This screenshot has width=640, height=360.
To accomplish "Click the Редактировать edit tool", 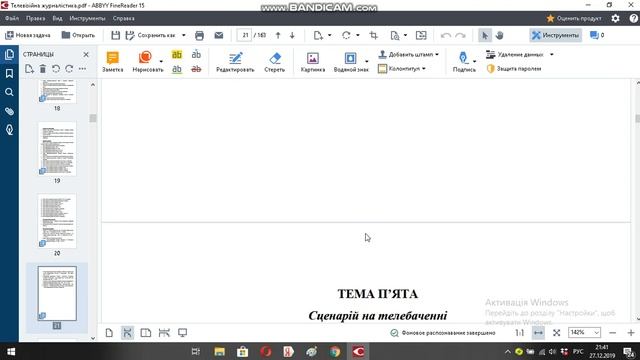I will pos(235,62).
